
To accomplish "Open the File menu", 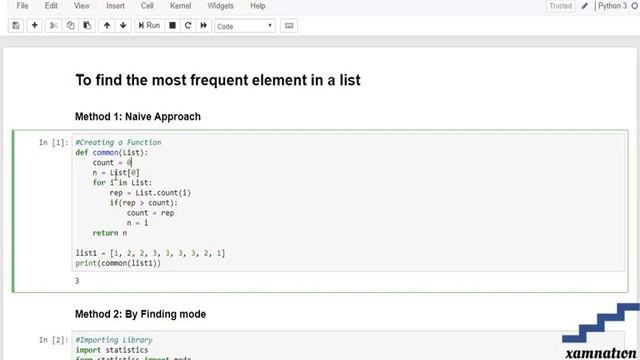I will 22,6.
